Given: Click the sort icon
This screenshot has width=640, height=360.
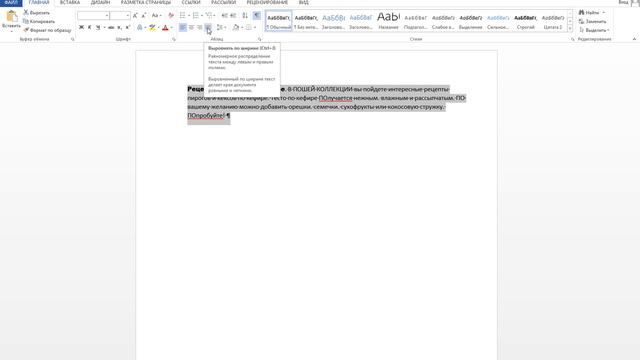Looking at the screenshot, I should tap(245, 16).
